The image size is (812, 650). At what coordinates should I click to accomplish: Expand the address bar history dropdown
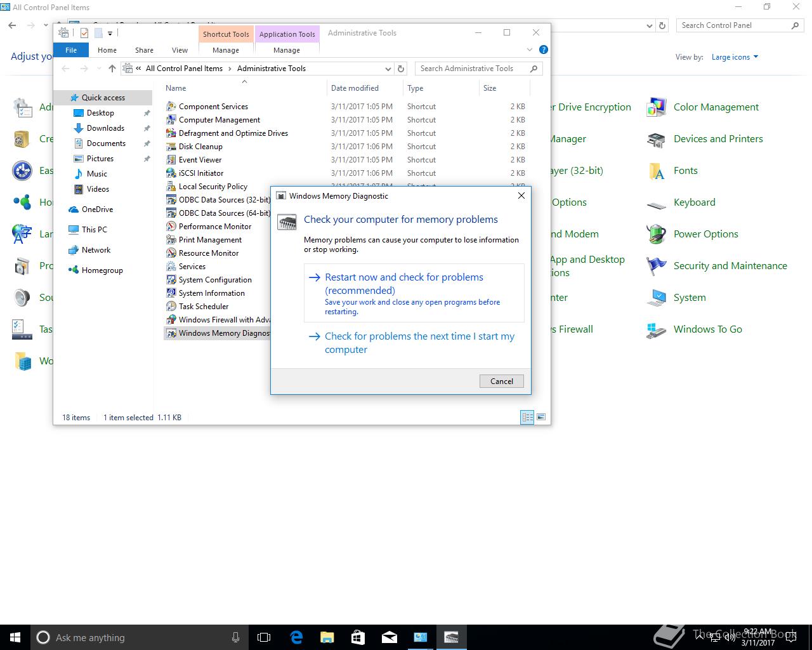[x=388, y=69]
